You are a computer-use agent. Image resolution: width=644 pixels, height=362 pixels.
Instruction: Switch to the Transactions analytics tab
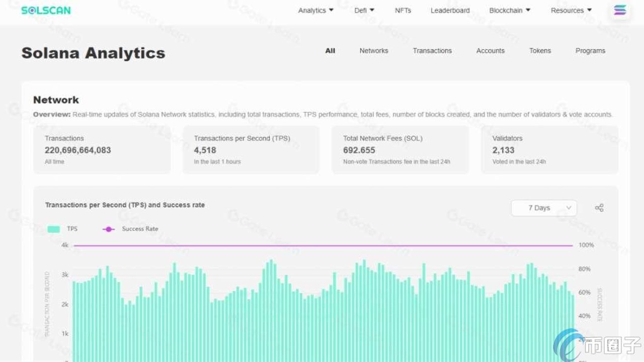[x=432, y=51]
